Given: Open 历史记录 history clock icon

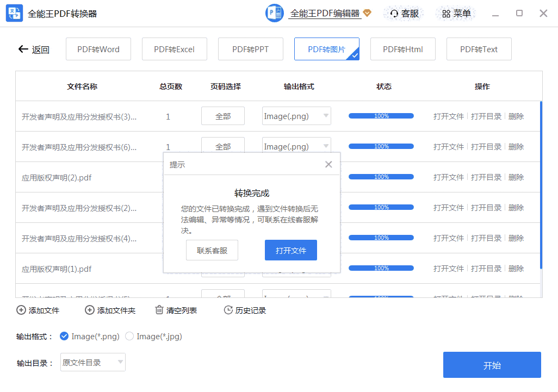Looking at the screenshot, I should [x=228, y=310].
